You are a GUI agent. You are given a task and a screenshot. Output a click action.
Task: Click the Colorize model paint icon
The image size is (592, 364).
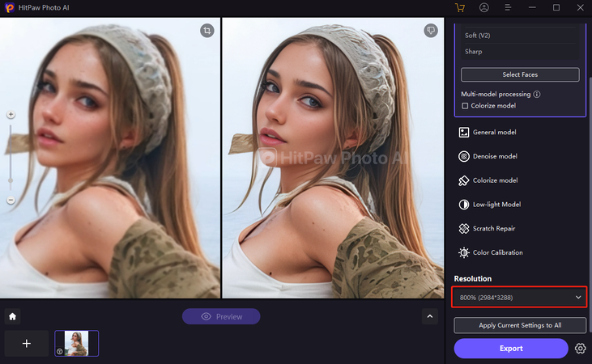(x=463, y=180)
